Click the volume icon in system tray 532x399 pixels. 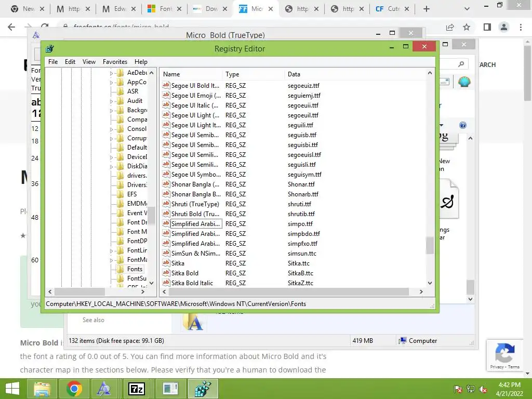[483, 389]
